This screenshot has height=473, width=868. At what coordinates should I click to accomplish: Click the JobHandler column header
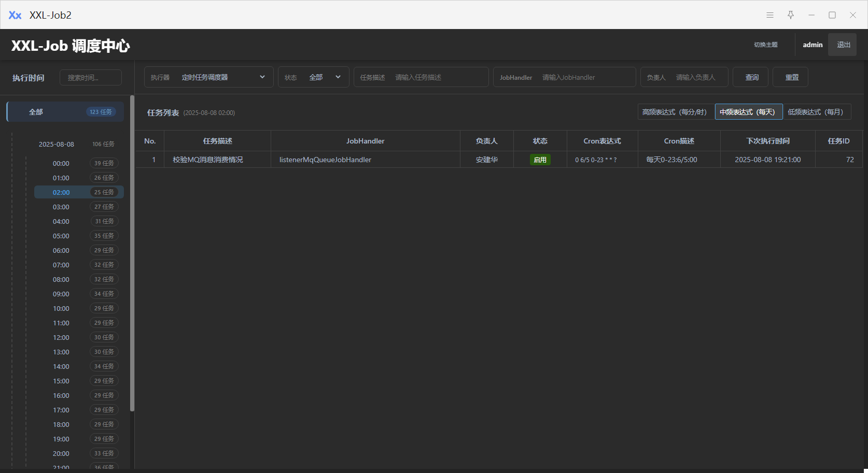366,141
